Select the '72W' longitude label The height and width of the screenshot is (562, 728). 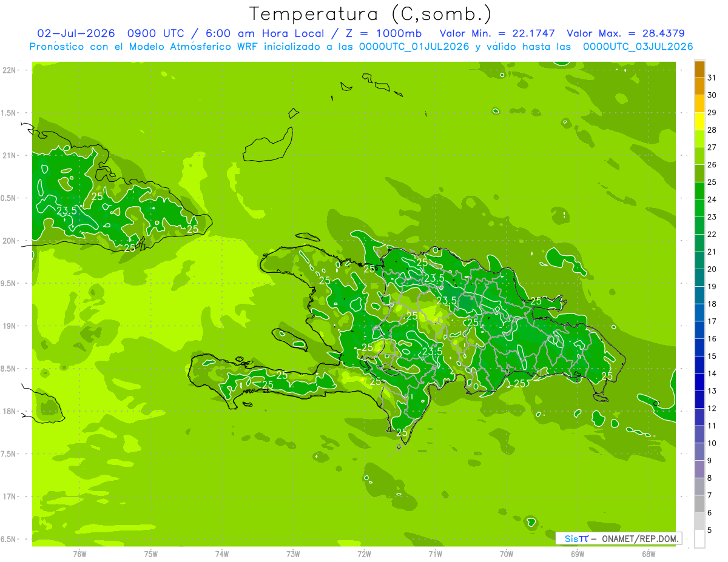[364, 554]
